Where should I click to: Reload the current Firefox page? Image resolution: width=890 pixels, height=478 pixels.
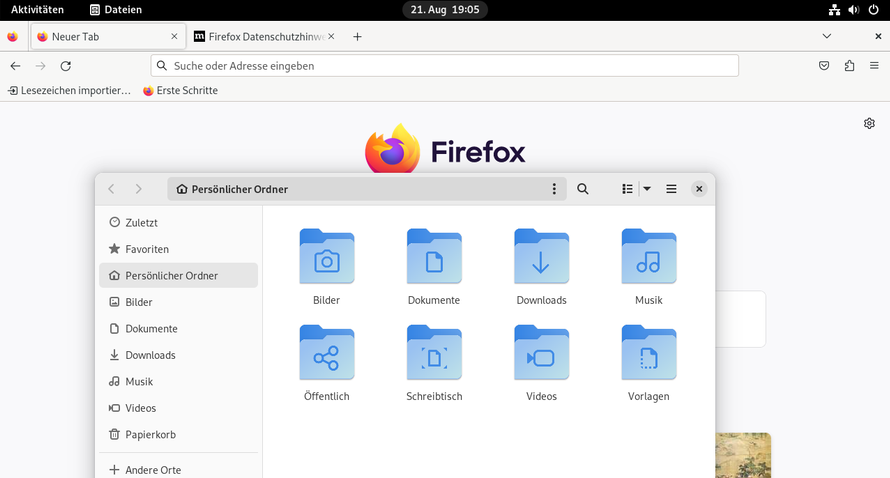66,66
